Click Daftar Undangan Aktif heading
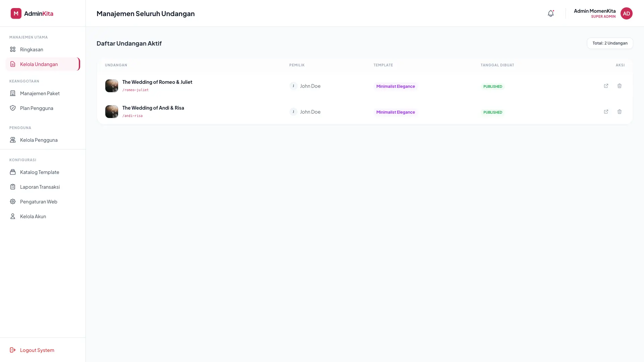This screenshot has height=362, width=644. 129,43
